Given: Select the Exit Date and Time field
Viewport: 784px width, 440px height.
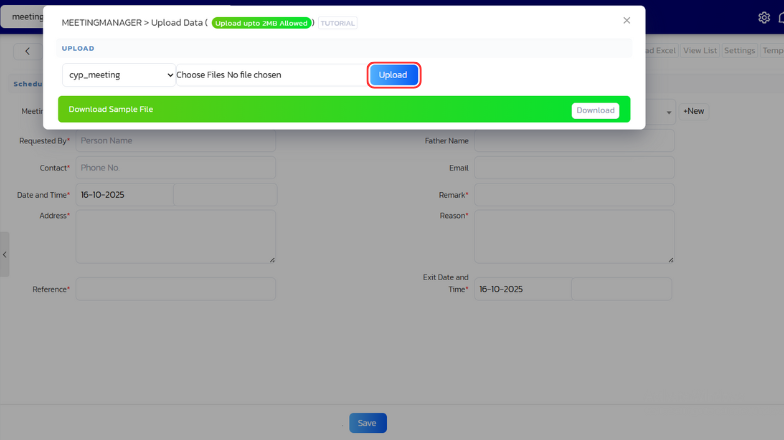Looking at the screenshot, I should point(522,289).
